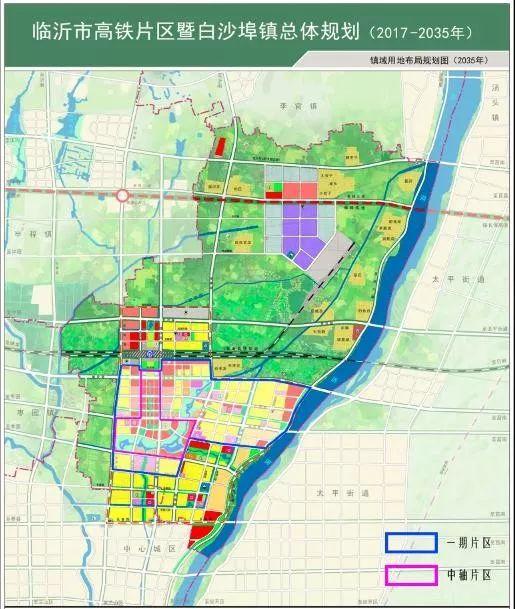The image size is (515, 609).
Task: Select the red rectangle parcel at the north boundary
Action: [x=220, y=147]
